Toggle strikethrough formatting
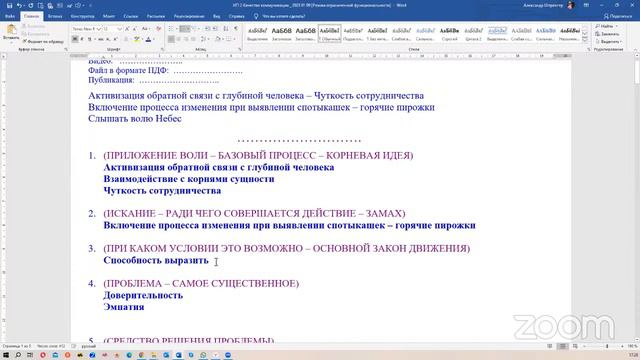Screen dimensions: 640x360 click(x=101, y=39)
